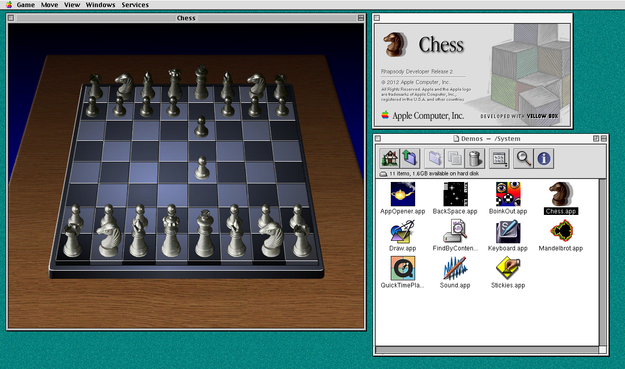
Task: Select the QuickTimePlayer app icon
Action: [x=403, y=268]
